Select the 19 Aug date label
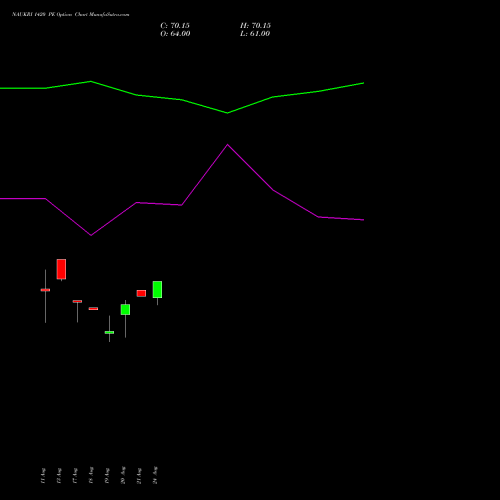This screenshot has width=500, height=500. click(x=107, y=476)
